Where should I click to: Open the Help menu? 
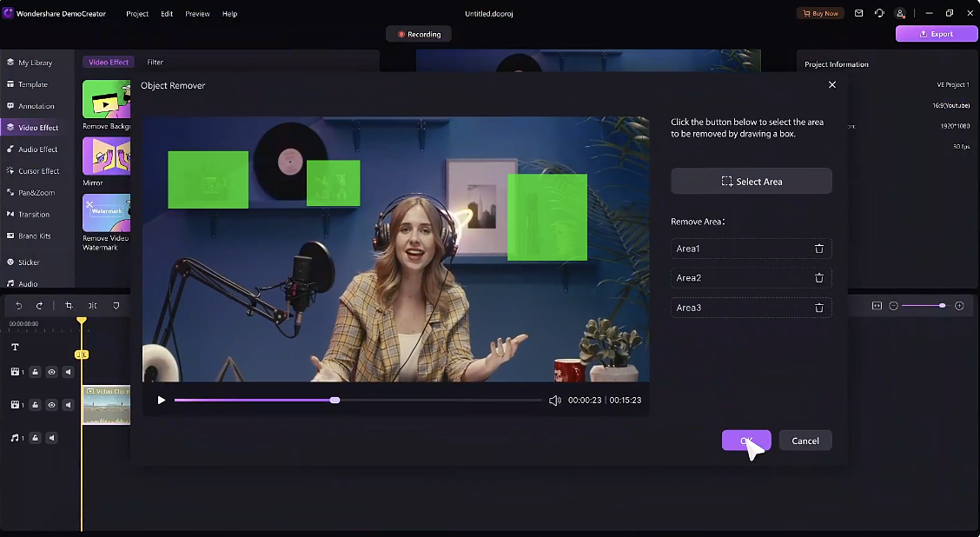pyautogui.click(x=230, y=14)
